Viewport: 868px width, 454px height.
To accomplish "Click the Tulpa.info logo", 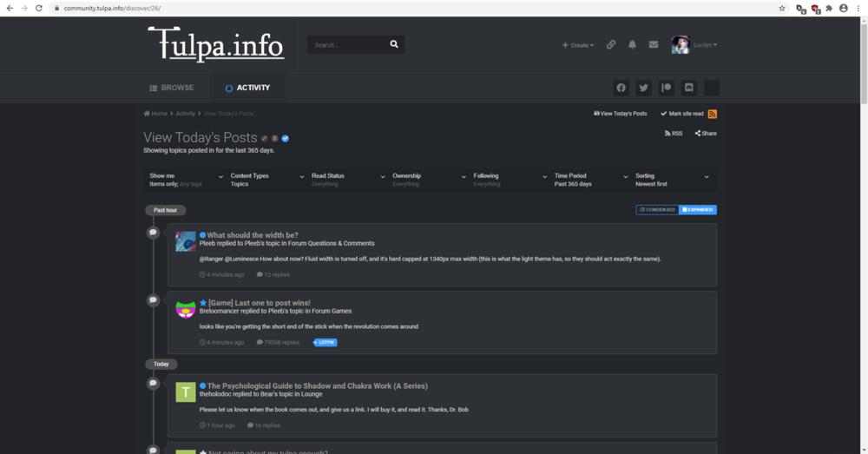I will (x=216, y=44).
